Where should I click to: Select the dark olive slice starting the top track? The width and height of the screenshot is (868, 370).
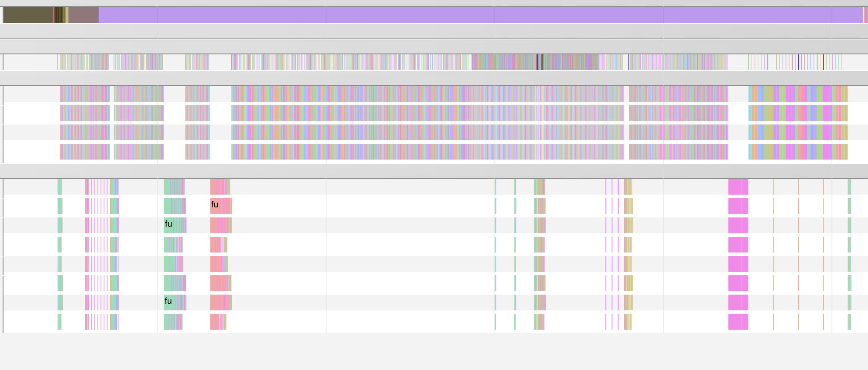point(28,15)
